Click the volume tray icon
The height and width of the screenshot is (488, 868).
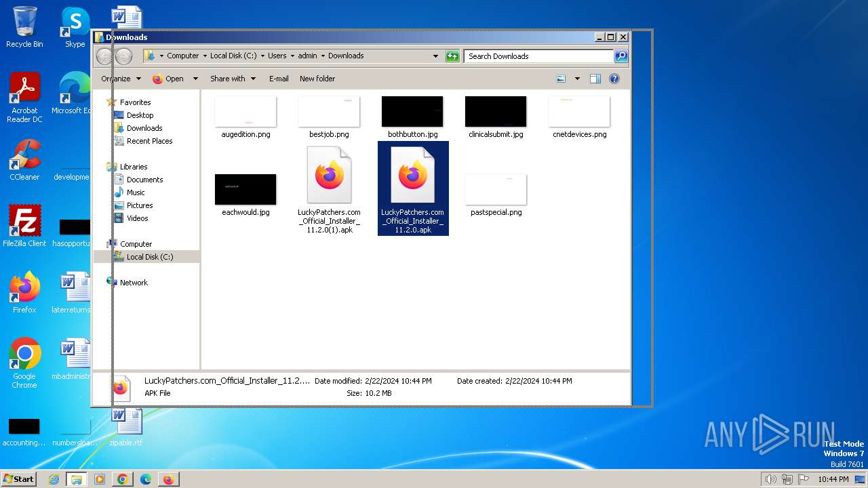point(770,479)
